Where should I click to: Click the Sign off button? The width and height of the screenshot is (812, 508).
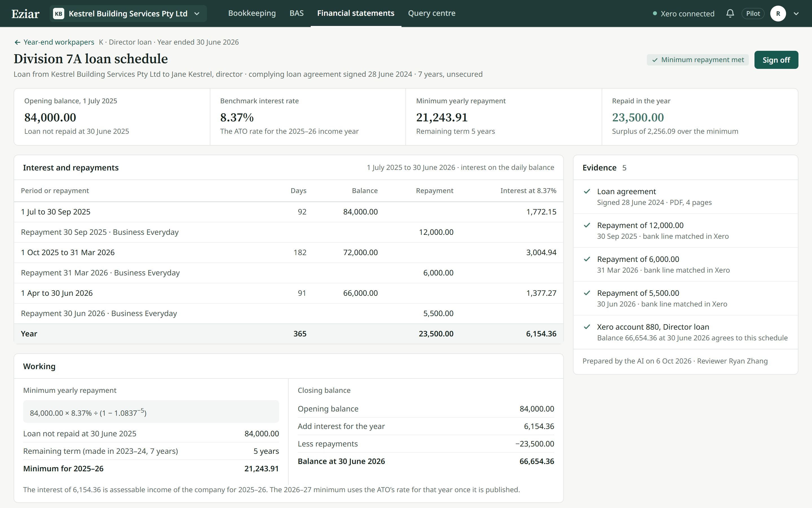point(776,60)
